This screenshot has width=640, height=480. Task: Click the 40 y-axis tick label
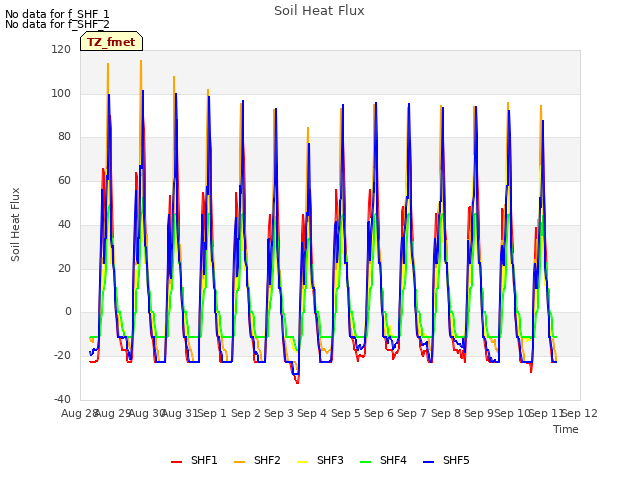point(64,224)
